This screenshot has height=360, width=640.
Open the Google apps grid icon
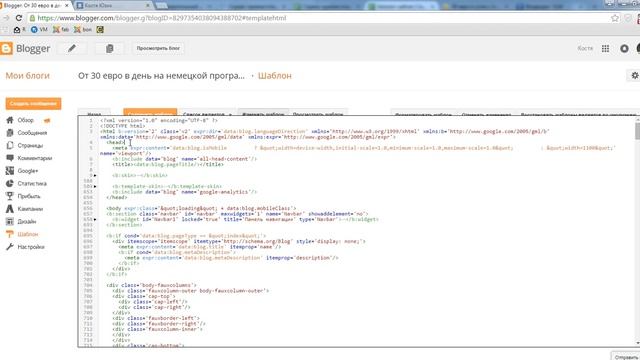click(x=605, y=48)
